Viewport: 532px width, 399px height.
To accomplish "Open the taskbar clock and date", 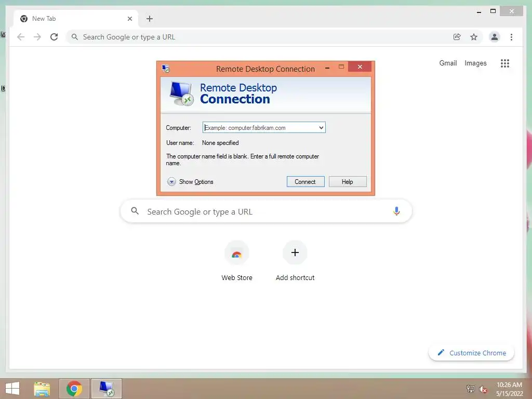I will pyautogui.click(x=509, y=389).
